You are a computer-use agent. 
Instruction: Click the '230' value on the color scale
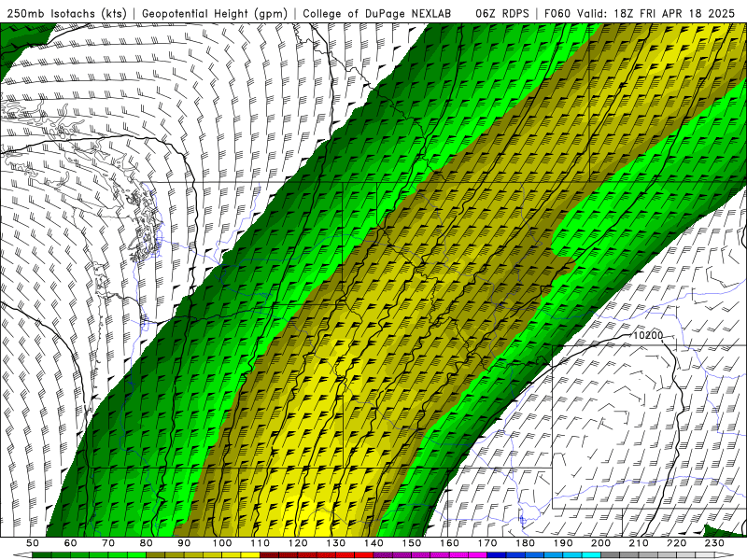(x=714, y=543)
